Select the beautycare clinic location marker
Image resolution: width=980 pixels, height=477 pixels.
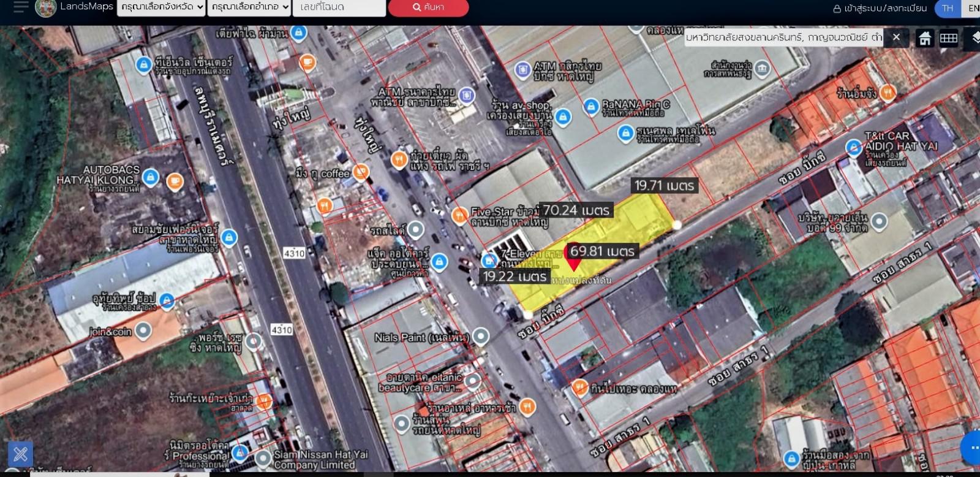472,381
